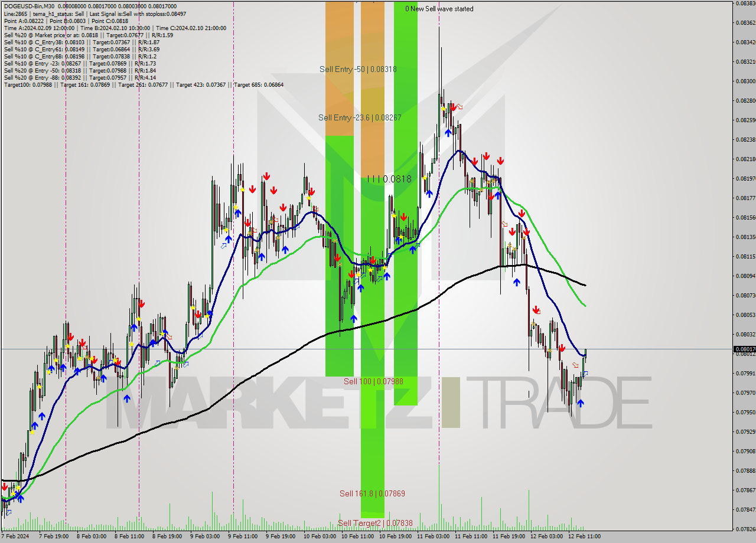756x543 pixels.
Task: Click the 0.08073 price scale label
Action: 745,295
